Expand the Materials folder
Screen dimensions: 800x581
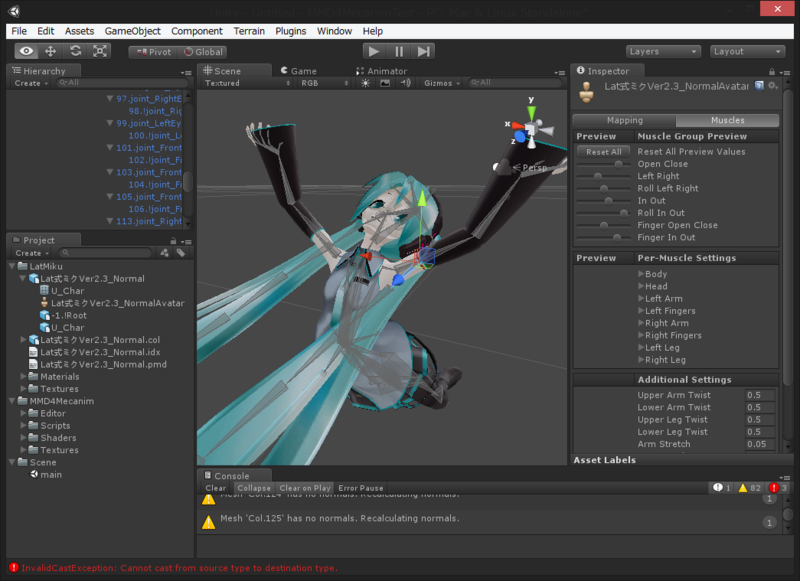(23, 376)
